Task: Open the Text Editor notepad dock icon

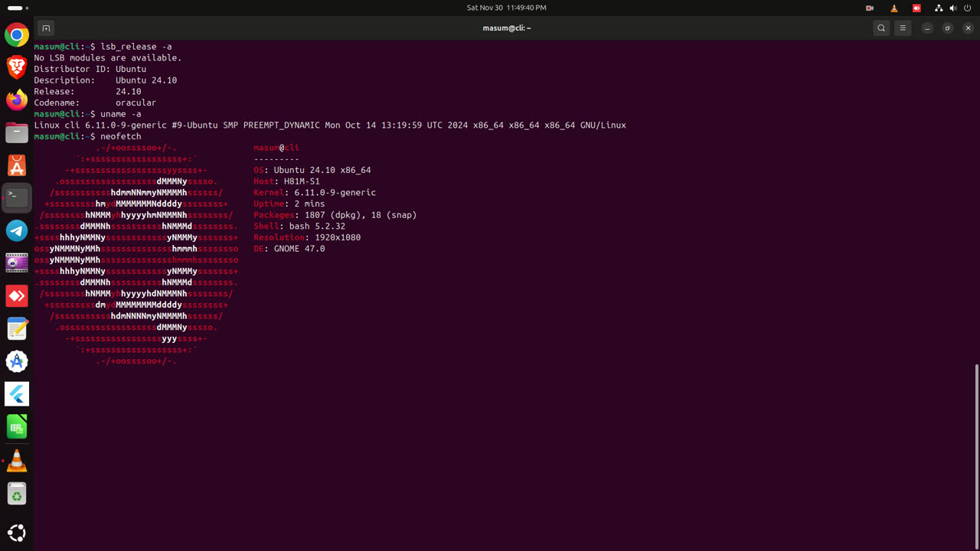Action: 17,328
